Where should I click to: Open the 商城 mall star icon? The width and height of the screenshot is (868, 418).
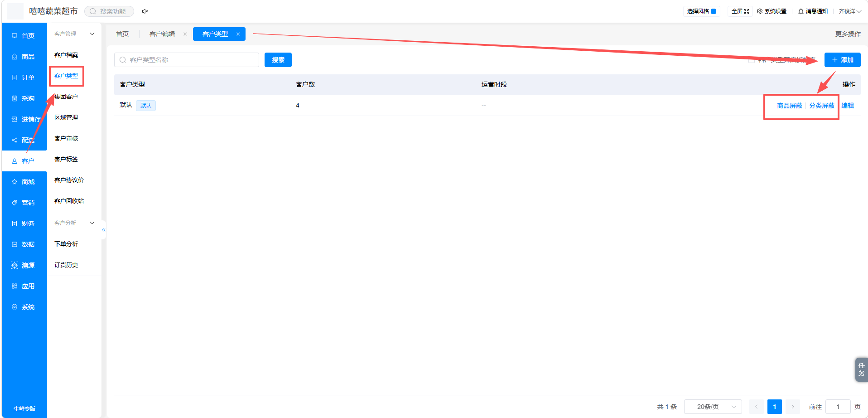(x=14, y=182)
